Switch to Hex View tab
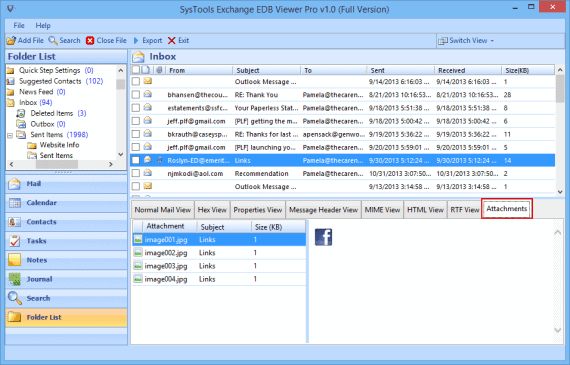570x365 pixels. tap(212, 210)
